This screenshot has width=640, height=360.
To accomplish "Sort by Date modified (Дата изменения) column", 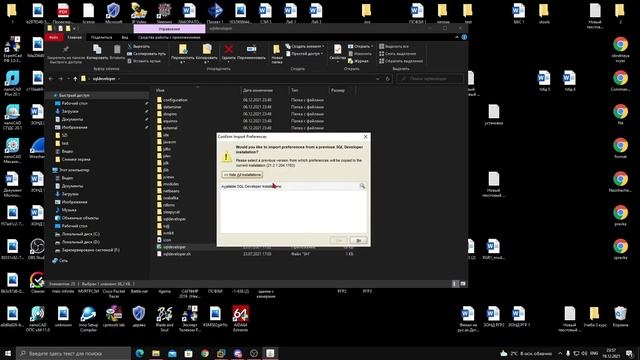I will coord(264,90).
